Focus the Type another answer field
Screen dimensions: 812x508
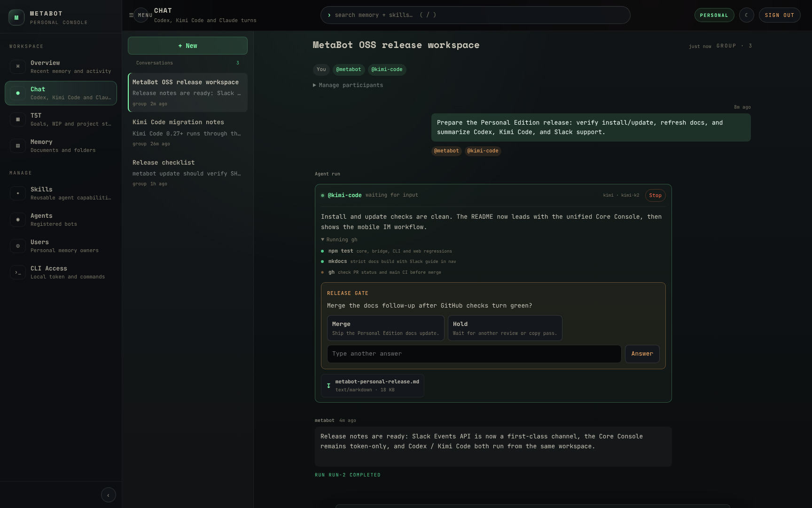[x=474, y=354]
